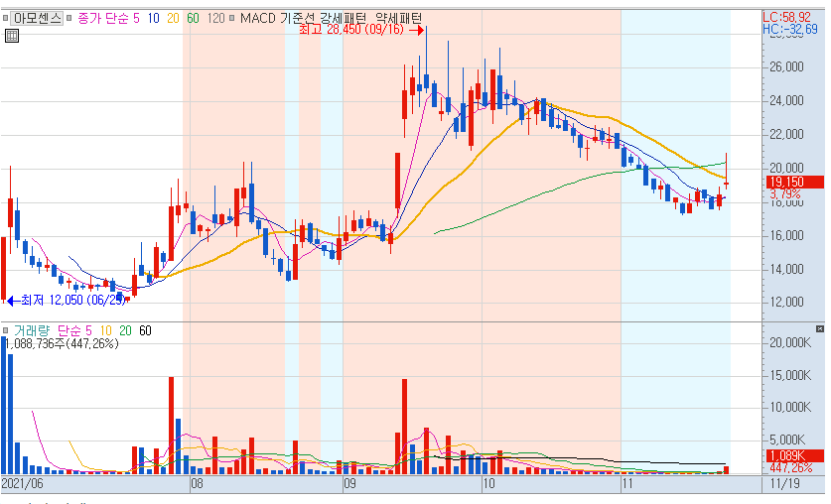This screenshot has height=504, width=831.
Task: Click the 20,000K volume axis label
Action: [x=790, y=342]
